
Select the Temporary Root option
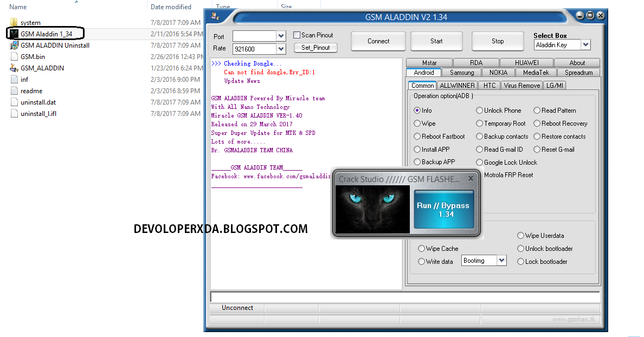(479, 124)
